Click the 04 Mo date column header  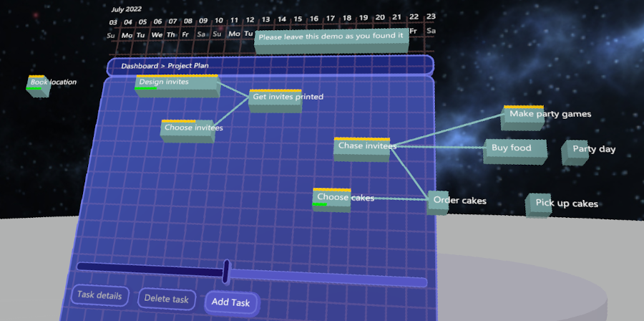(127, 29)
